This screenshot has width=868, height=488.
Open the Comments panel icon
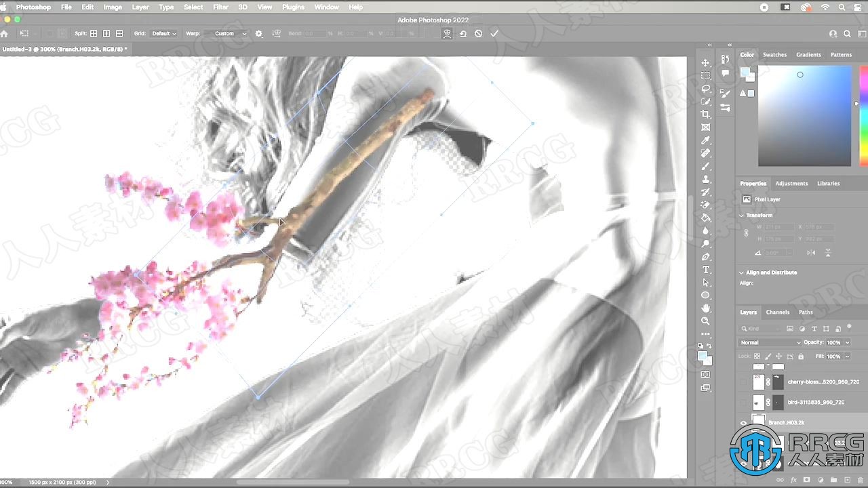[x=726, y=73]
